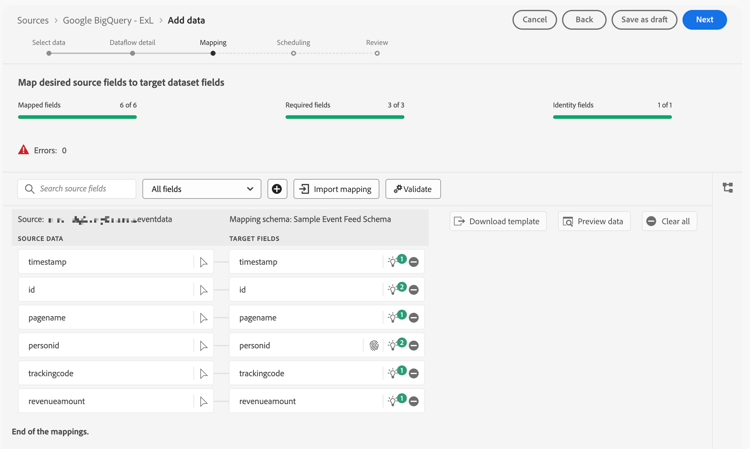
Task: Click the Validate button
Action: tap(413, 189)
